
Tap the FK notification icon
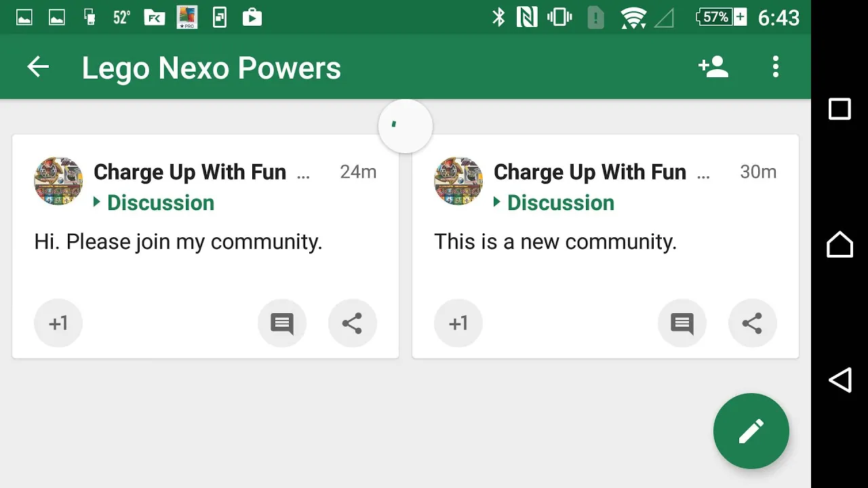[155, 18]
